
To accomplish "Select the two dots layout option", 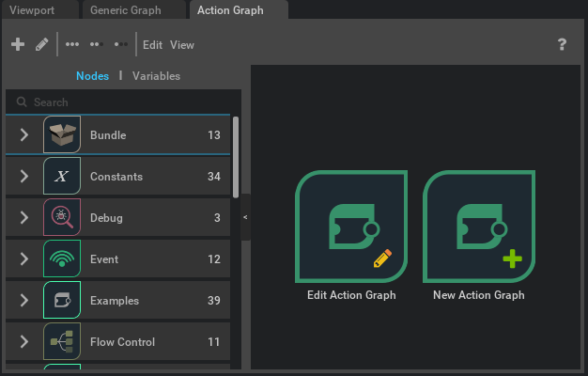I will (x=95, y=44).
